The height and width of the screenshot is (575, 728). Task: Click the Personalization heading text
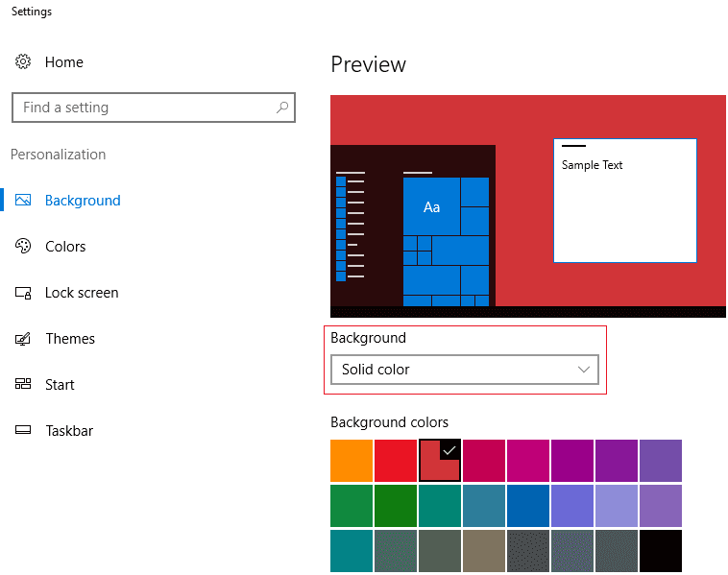tap(58, 155)
